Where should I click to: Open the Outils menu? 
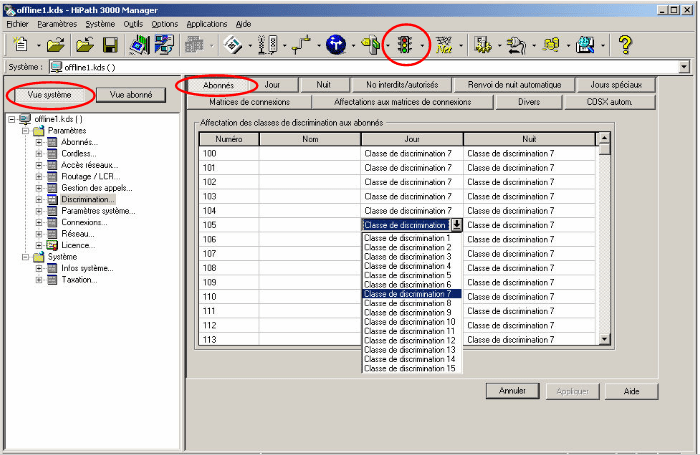click(133, 24)
